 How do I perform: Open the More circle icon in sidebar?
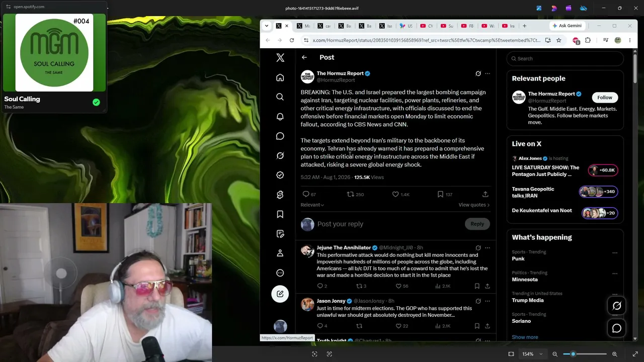(x=280, y=273)
